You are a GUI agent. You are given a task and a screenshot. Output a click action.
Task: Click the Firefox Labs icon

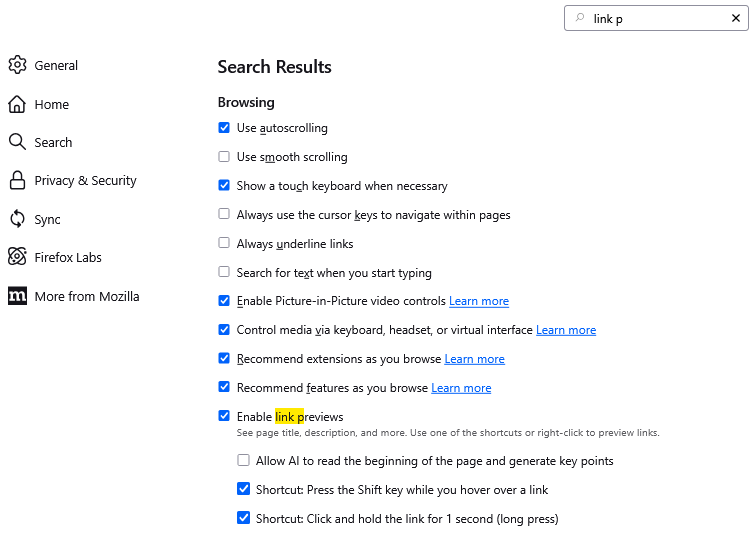[17, 257]
